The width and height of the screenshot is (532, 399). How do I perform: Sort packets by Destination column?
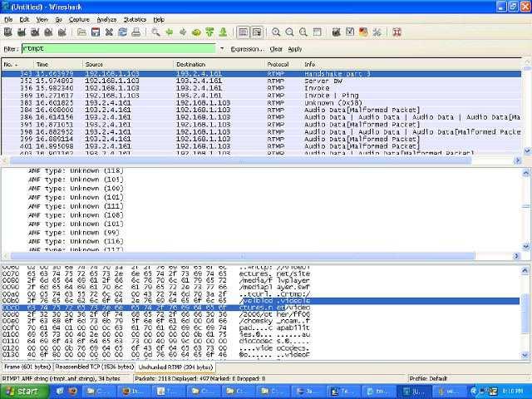coord(219,64)
